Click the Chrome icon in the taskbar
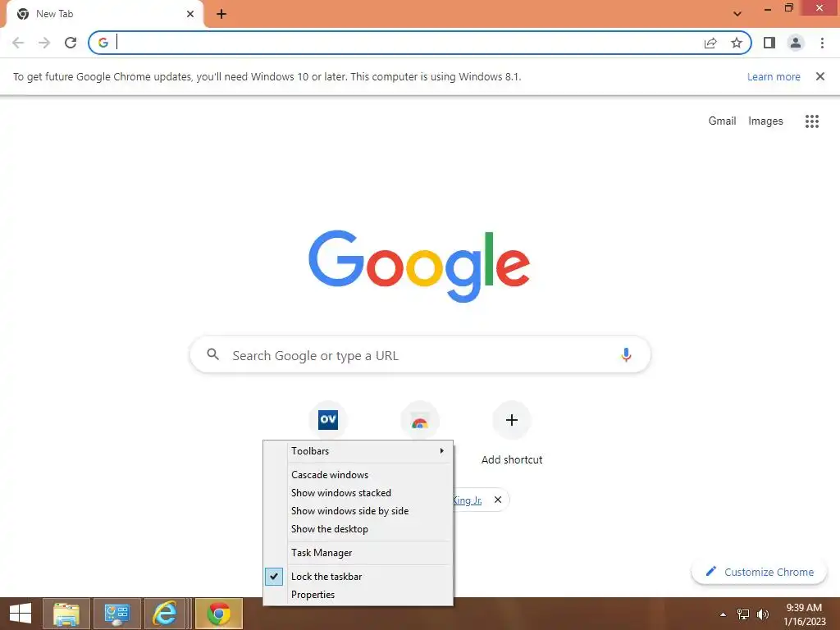 click(x=219, y=614)
